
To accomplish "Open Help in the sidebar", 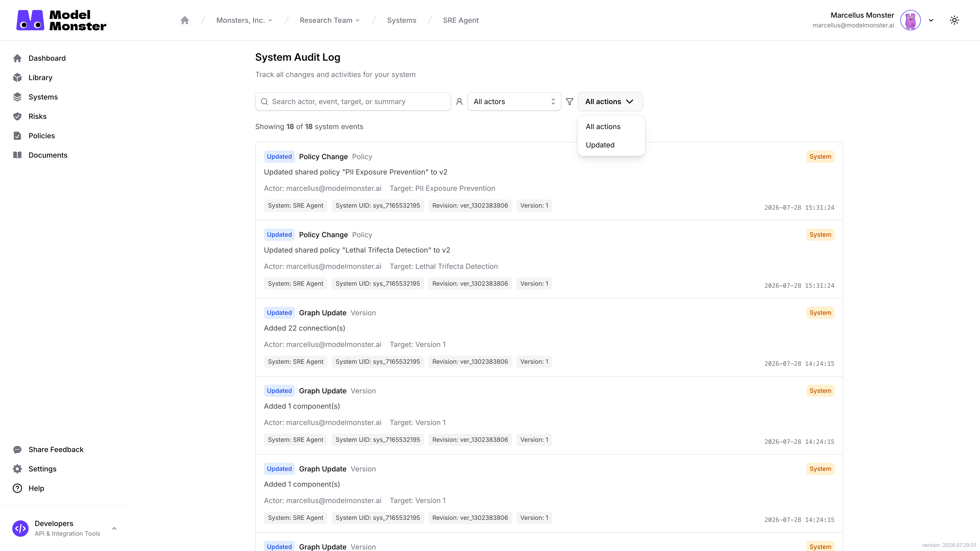I will click(x=36, y=488).
